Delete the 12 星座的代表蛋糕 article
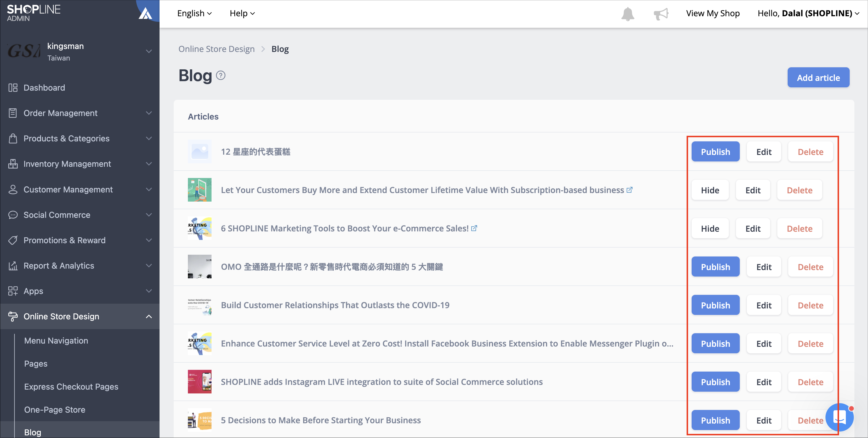 [810, 152]
